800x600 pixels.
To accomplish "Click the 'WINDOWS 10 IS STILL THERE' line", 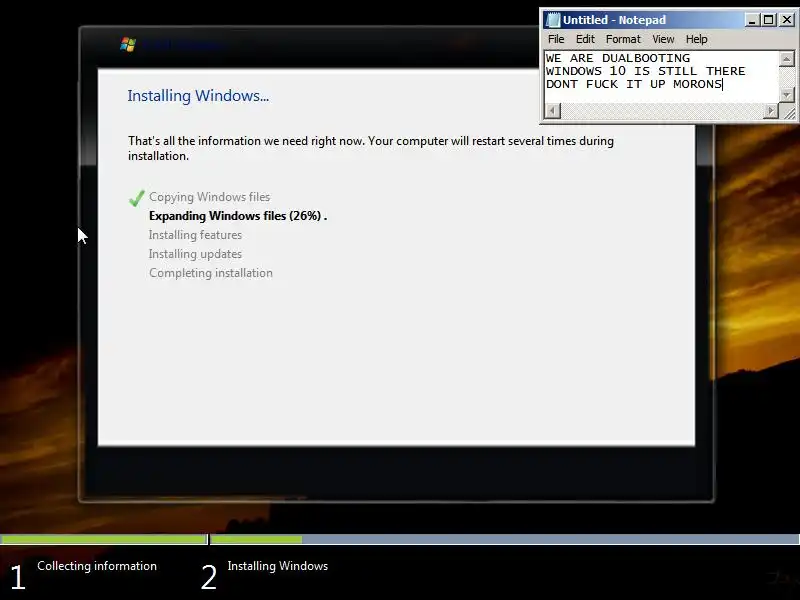I will point(645,71).
